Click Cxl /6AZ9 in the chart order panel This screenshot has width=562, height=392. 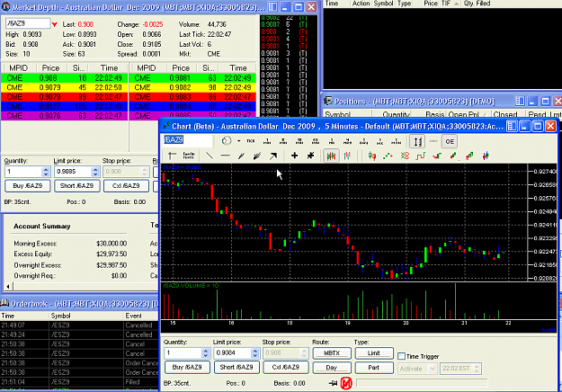point(286,368)
